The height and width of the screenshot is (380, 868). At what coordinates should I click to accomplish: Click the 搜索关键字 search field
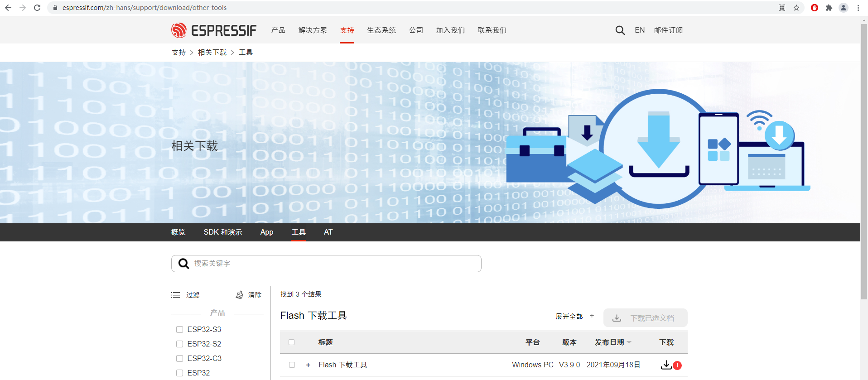click(x=326, y=264)
